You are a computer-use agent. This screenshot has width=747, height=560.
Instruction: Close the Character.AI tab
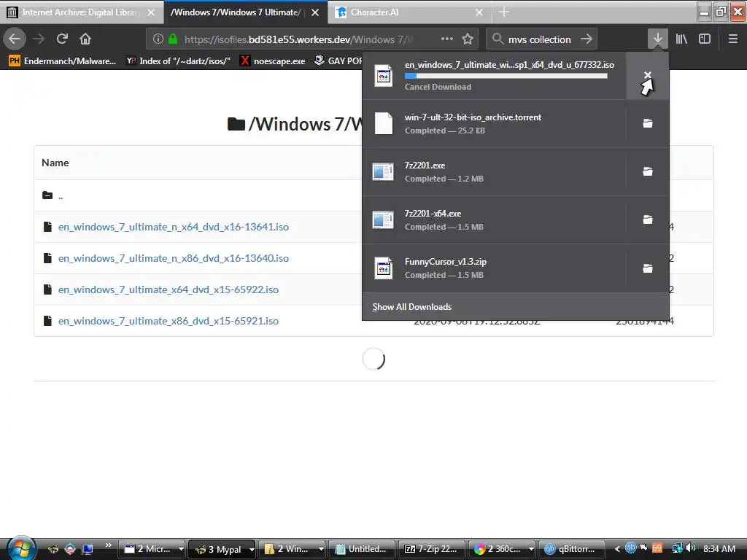click(x=479, y=12)
